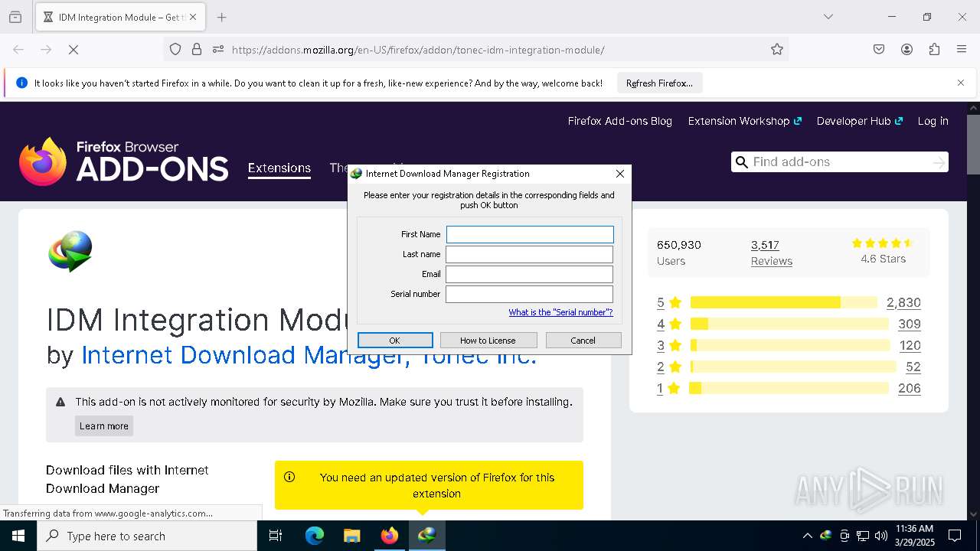This screenshot has width=980, height=551.
Task: Open the 2-star reviews count 52
Action: click(913, 367)
